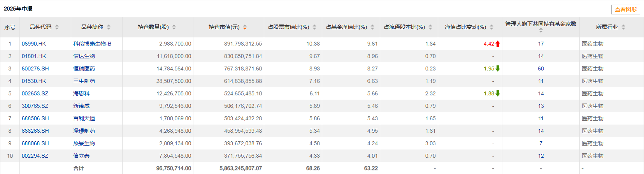644x174 pixels.
Task: Open stock code 002294.SZ
Action: click(35, 156)
